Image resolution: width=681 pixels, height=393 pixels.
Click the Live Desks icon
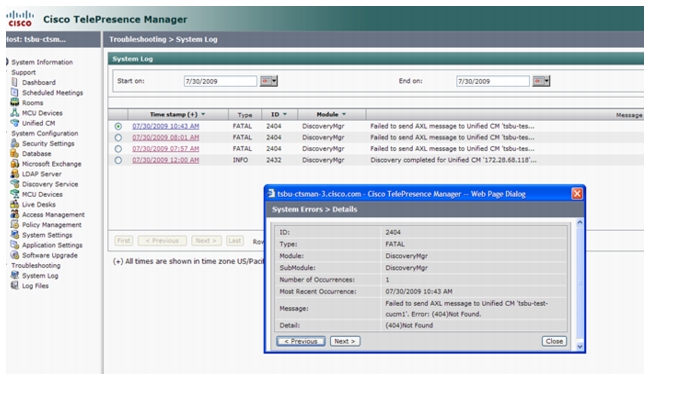15,204
